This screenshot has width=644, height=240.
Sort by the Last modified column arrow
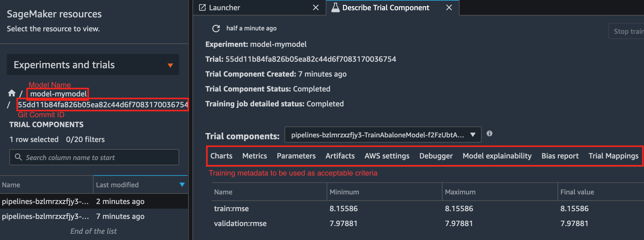click(x=182, y=185)
